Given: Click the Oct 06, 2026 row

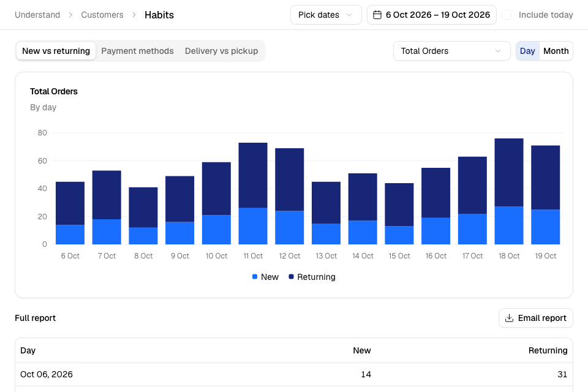Looking at the screenshot, I should (x=294, y=374).
